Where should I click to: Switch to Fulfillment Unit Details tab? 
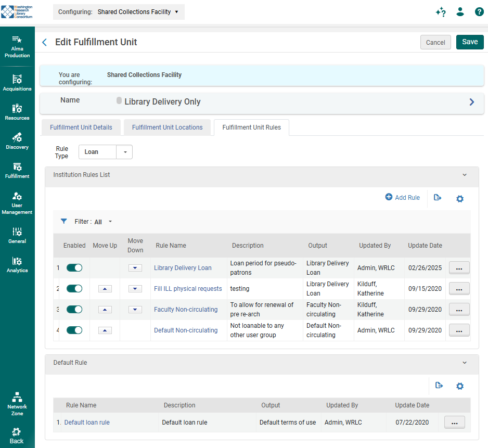click(x=81, y=127)
